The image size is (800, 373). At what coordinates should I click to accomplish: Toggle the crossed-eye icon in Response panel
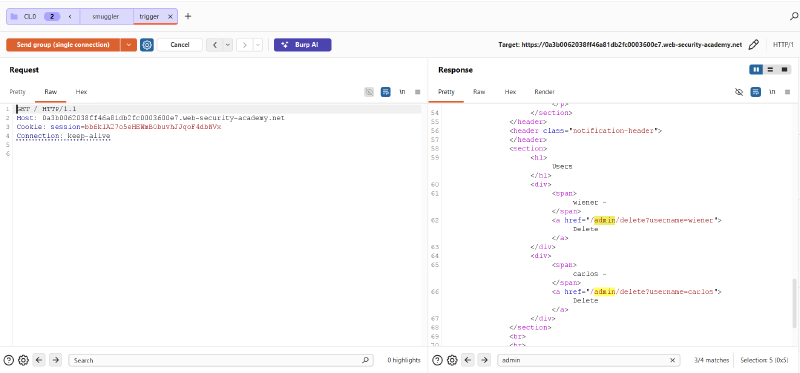739,92
